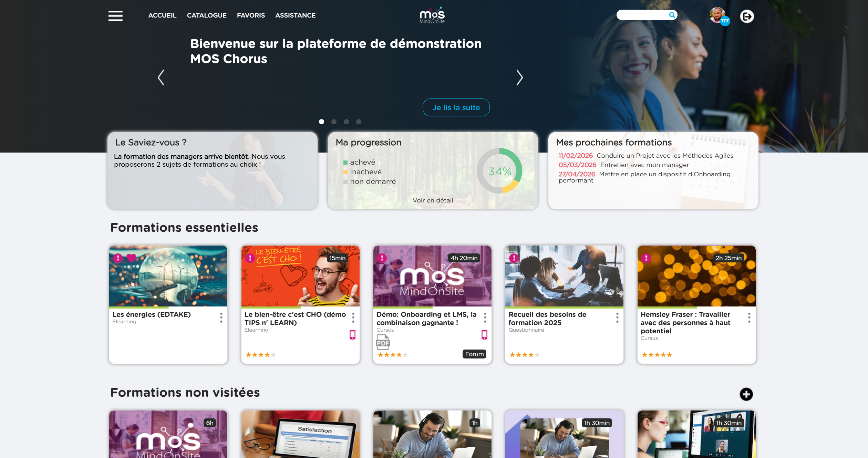Viewport: 868px width, 458px height.
Task: Click the search magnifier icon
Action: [672, 15]
